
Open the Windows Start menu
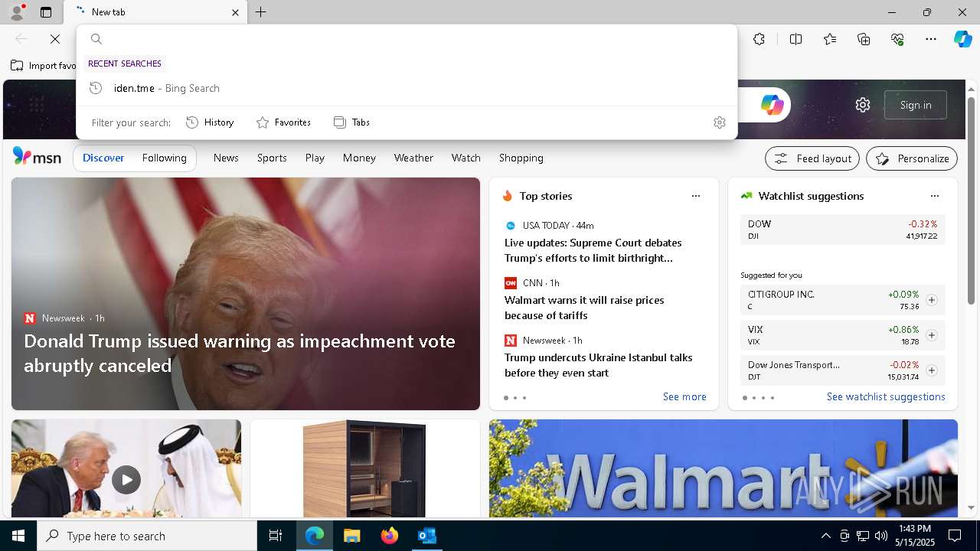click(x=18, y=536)
